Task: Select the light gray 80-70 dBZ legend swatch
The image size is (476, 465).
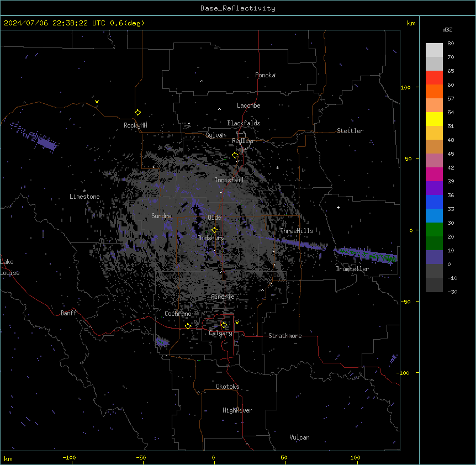Action: 434,50
